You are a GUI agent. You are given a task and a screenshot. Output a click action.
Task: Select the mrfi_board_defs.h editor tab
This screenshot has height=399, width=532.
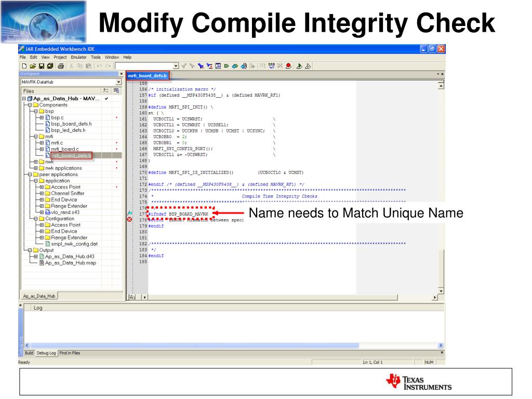[147, 76]
